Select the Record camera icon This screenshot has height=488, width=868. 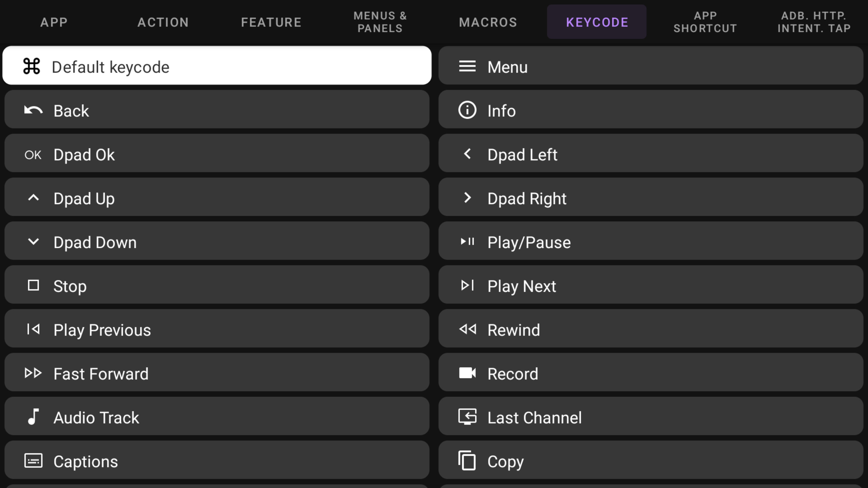point(467,373)
